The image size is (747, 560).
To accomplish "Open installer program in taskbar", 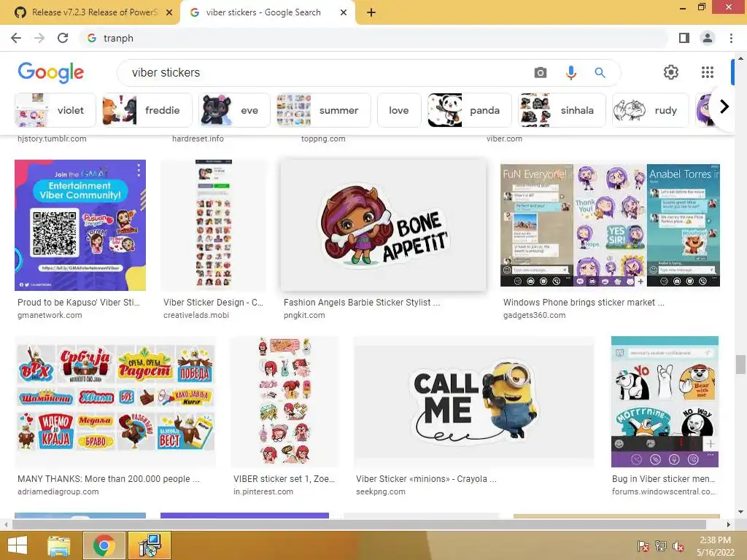I will point(149,545).
